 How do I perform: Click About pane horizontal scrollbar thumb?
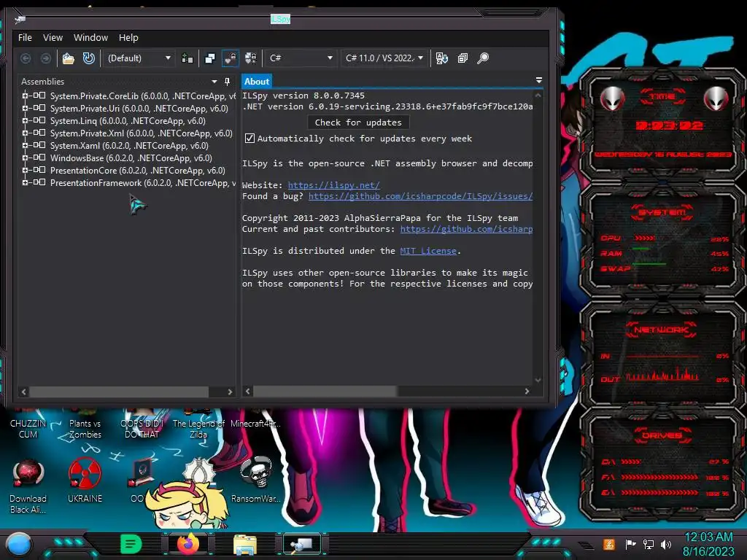(x=325, y=391)
